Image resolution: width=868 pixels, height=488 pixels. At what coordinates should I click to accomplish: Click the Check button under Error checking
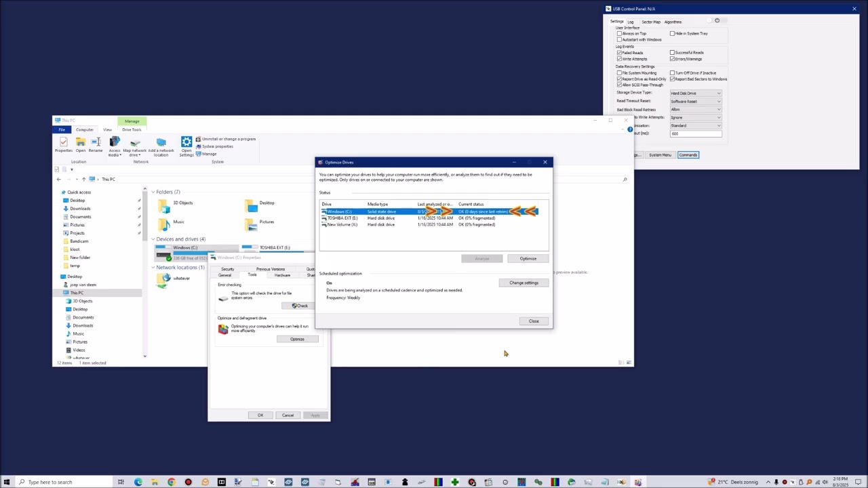pyautogui.click(x=300, y=306)
